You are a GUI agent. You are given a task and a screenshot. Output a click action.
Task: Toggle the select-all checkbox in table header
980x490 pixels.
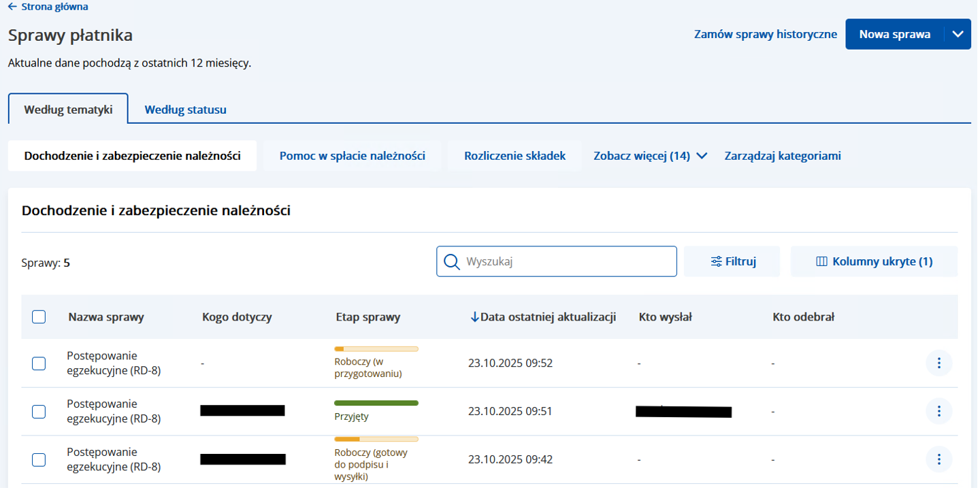point(39,317)
